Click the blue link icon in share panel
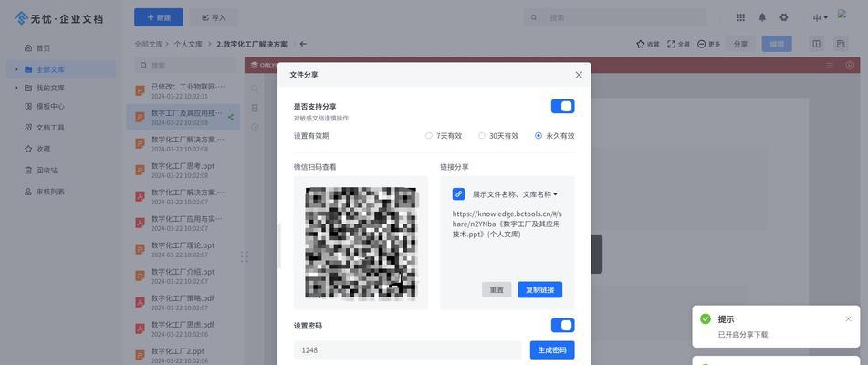Screen dimensions: 868x365 tap(458, 194)
